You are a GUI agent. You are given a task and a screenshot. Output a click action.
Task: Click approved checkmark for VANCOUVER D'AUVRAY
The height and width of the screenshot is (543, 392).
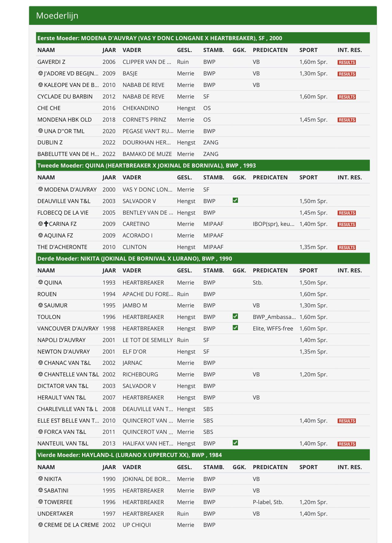(x=235, y=328)
